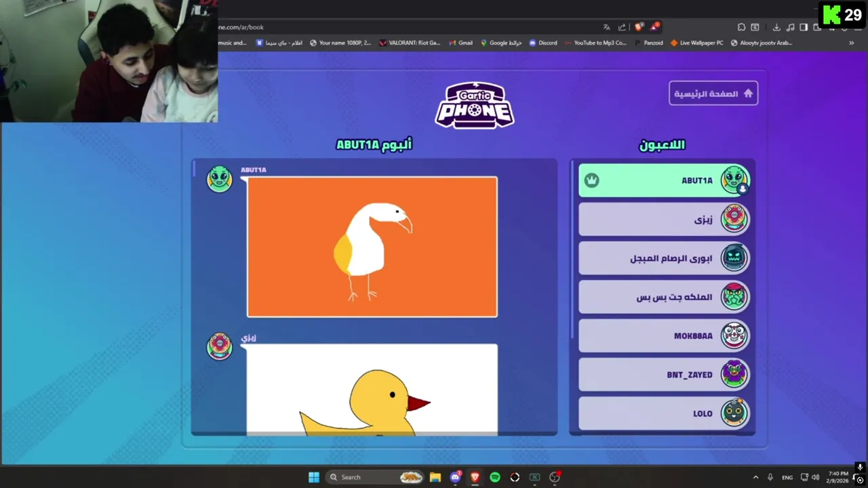Open افلام - ماي سيما bookmark

pyautogui.click(x=279, y=43)
